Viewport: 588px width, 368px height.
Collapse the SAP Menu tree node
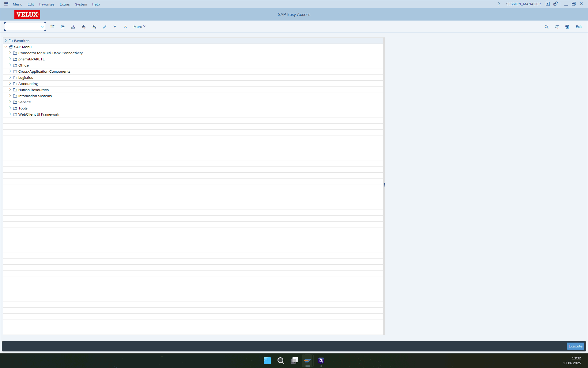tap(6, 47)
